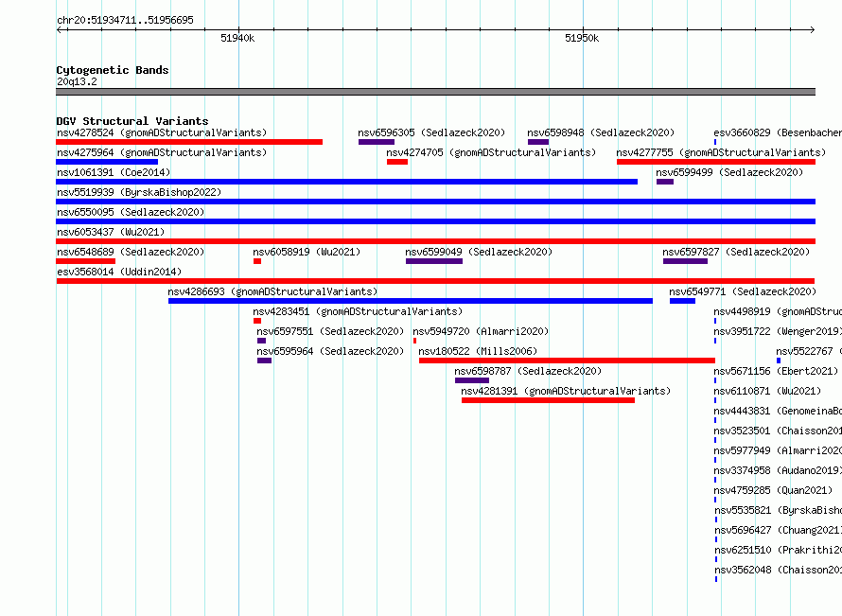Click the DGV Structural Variants track title

(x=132, y=121)
